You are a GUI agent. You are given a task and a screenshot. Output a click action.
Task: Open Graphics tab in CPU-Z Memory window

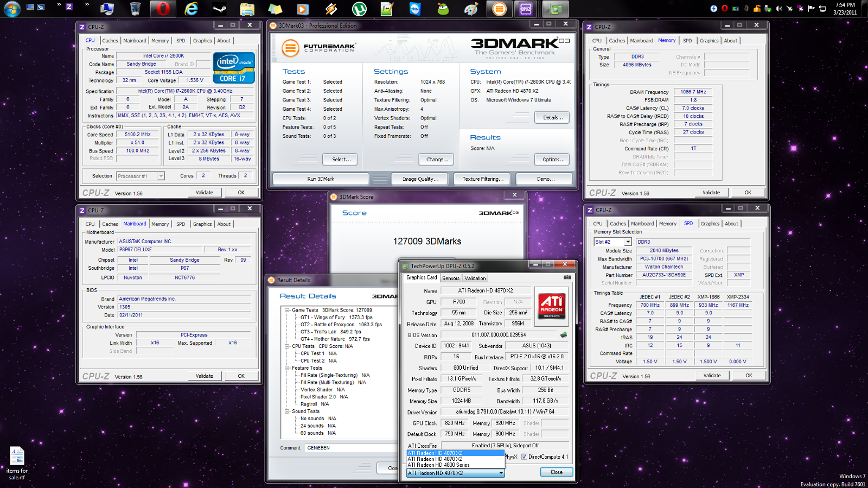[x=709, y=41]
